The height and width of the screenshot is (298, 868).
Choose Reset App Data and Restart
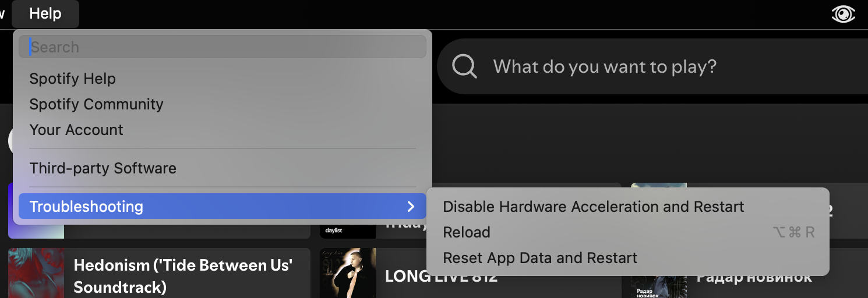[540, 258]
